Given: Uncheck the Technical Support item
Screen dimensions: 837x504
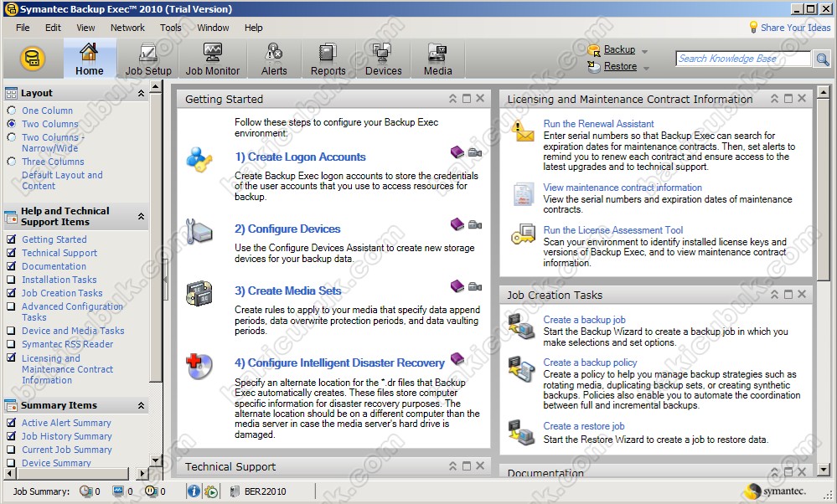Looking at the screenshot, I should pyautogui.click(x=11, y=252).
